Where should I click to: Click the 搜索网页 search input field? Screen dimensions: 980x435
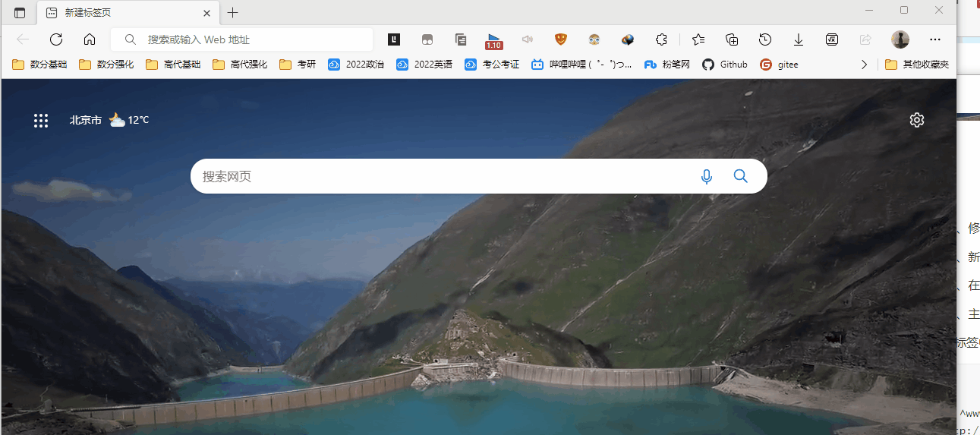(x=440, y=177)
